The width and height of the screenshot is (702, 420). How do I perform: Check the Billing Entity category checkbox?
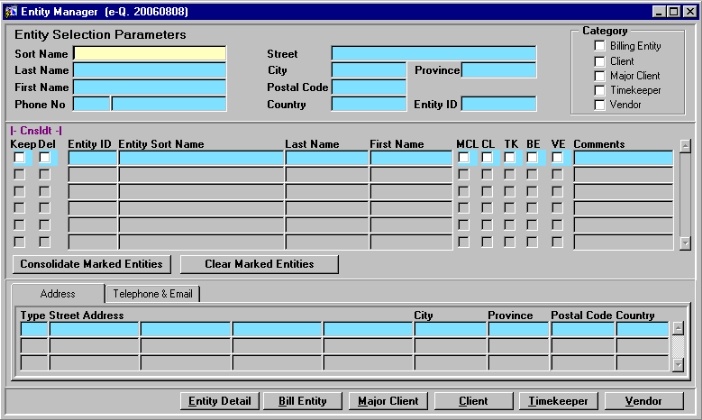[x=599, y=46]
